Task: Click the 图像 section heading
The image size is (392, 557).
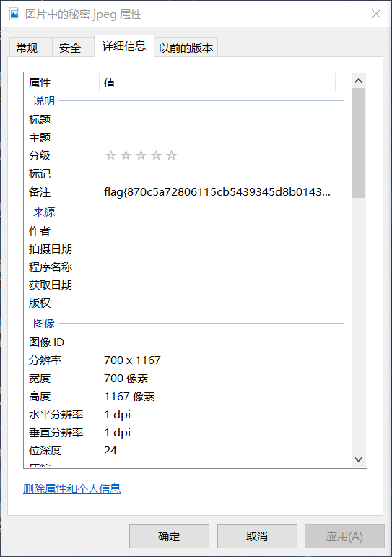Action: [44, 323]
